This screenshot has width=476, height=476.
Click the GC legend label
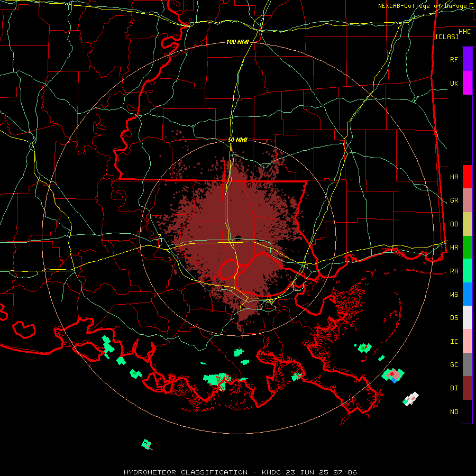pos(454,364)
